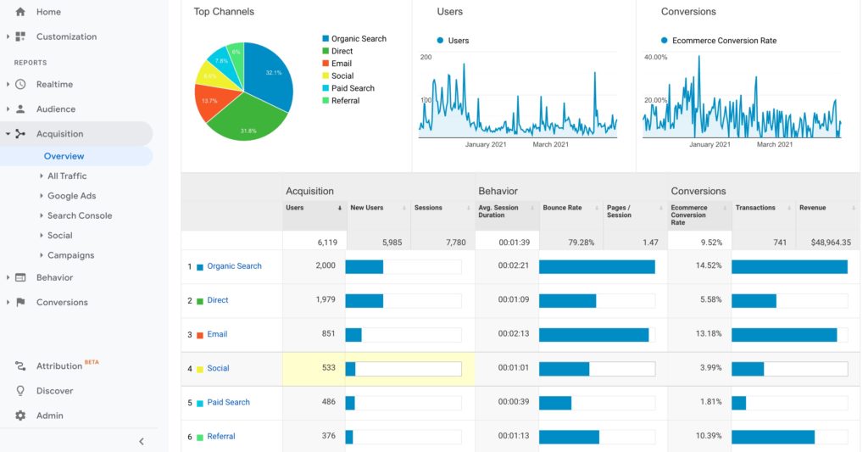Click the Discover lightbulb icon

[20, 391]
